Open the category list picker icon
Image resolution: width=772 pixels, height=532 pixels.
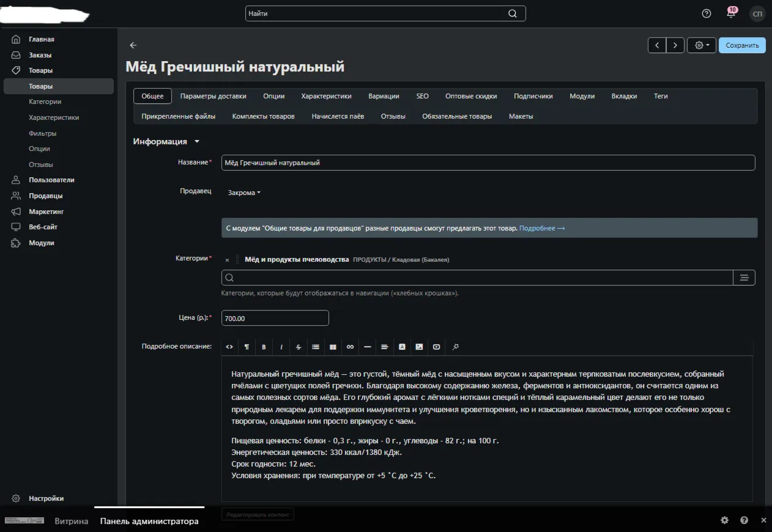[x=744, y=278]
